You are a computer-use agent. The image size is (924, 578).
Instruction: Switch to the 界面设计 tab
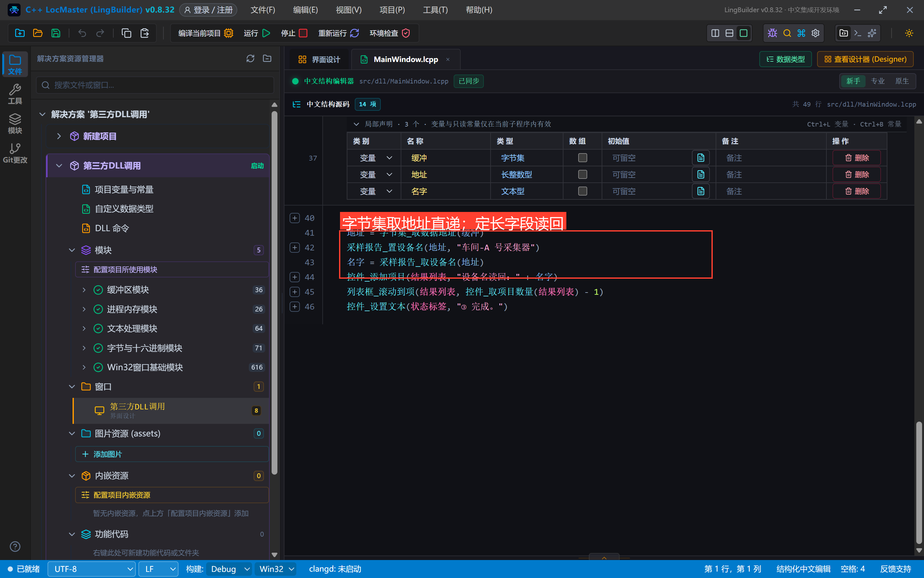click(x=319, y=59)
